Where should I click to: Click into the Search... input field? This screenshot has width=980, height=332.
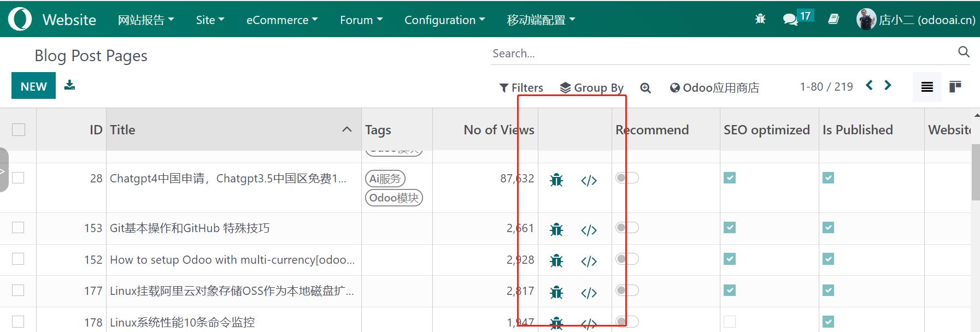coord(721,54)
